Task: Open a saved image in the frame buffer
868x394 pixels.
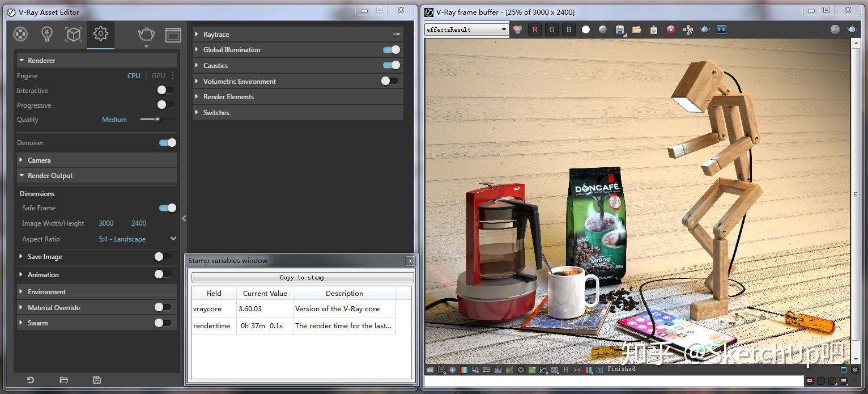Action: click(x=636, y=29)
